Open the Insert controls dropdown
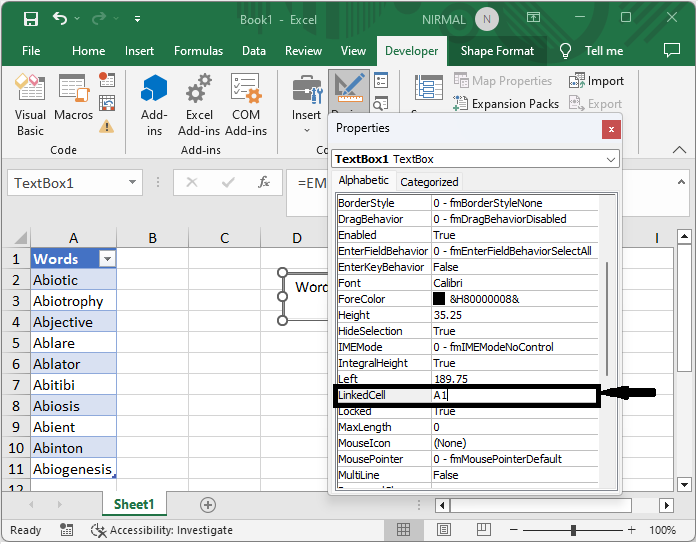This screenshot has height=544, width=698. click(306, 104)
